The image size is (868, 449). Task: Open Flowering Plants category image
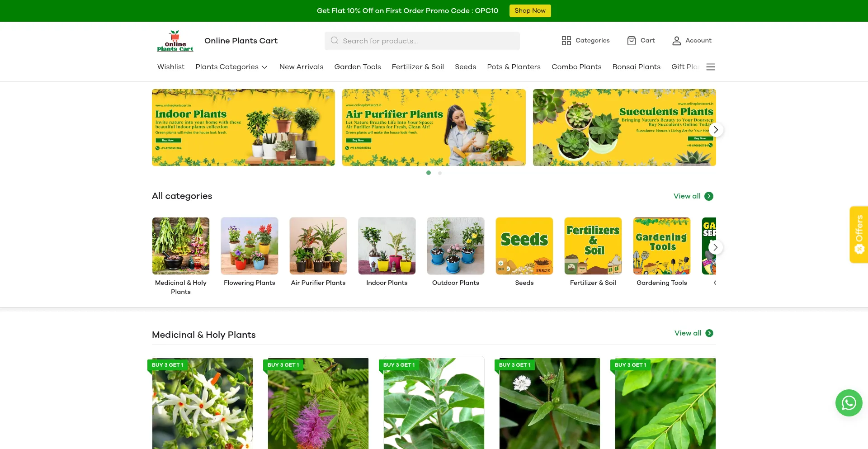[x=250, y=246]
